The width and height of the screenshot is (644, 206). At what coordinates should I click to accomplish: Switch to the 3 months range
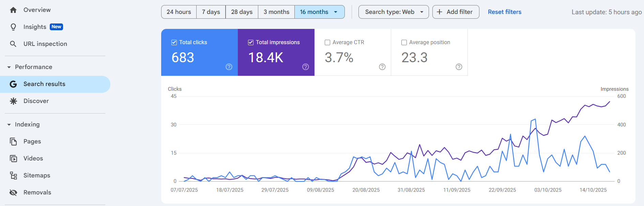click(x=276, y=12)
